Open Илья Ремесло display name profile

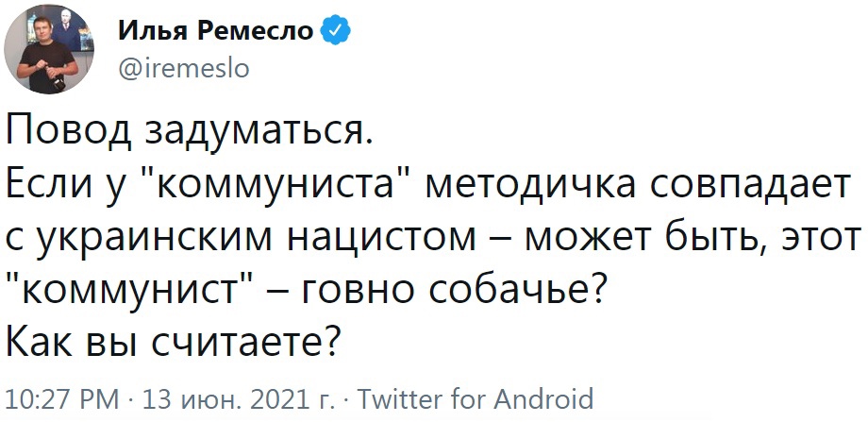point(215,30)
